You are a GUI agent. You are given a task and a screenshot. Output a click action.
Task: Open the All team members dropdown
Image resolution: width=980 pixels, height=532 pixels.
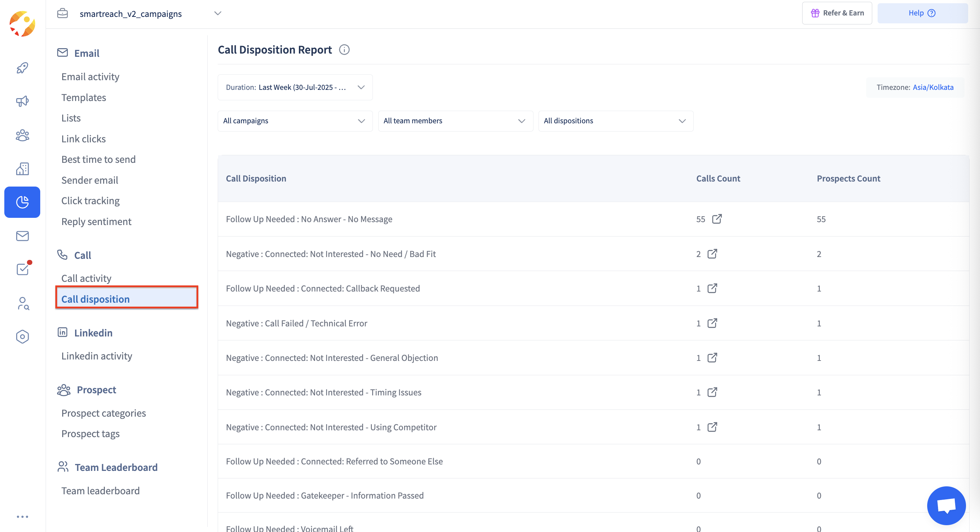456,121
